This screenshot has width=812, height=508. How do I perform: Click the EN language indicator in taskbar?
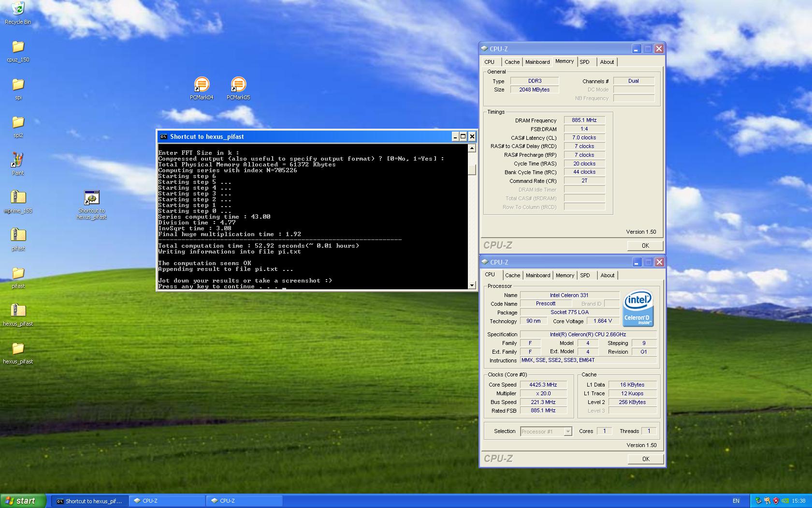pos(736,501)
